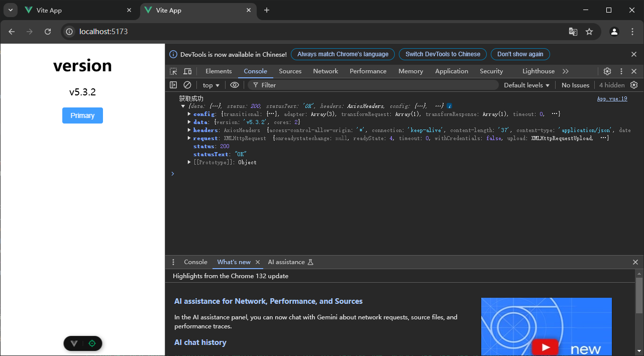Expand the config object property

[x=189, y=114]
